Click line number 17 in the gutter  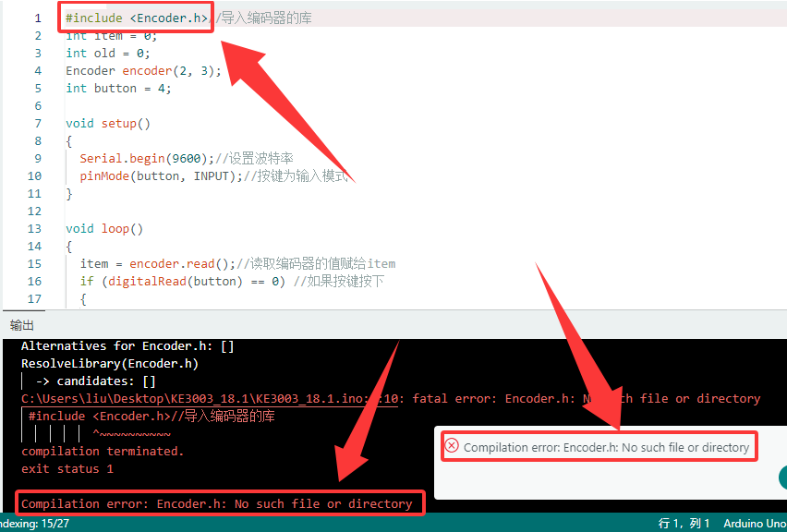coord(34,299)
